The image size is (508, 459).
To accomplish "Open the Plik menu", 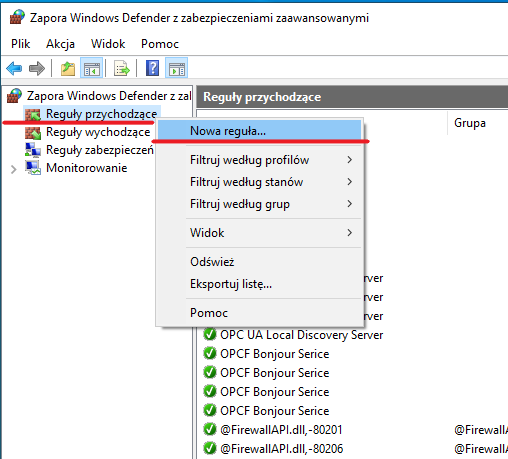I will pyautogui.click(x=21, y=44).
